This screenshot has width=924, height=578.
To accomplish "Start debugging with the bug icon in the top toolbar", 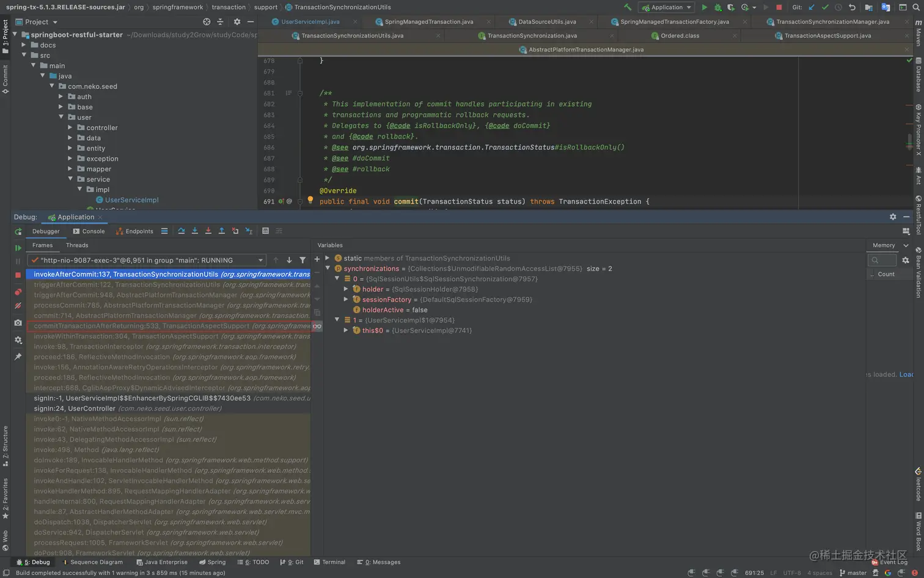I will 717,7.
